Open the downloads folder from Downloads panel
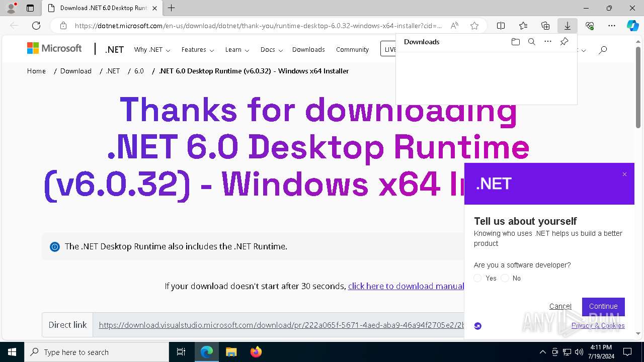 pos(515,42)
